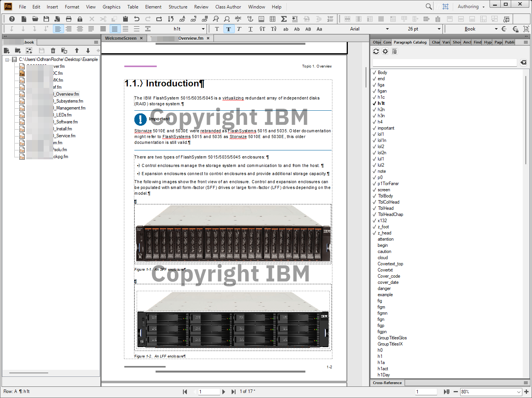Screen dimensions: 532x398
Task: Apply the attention paragraph format
Action: [x=385, y=239]
